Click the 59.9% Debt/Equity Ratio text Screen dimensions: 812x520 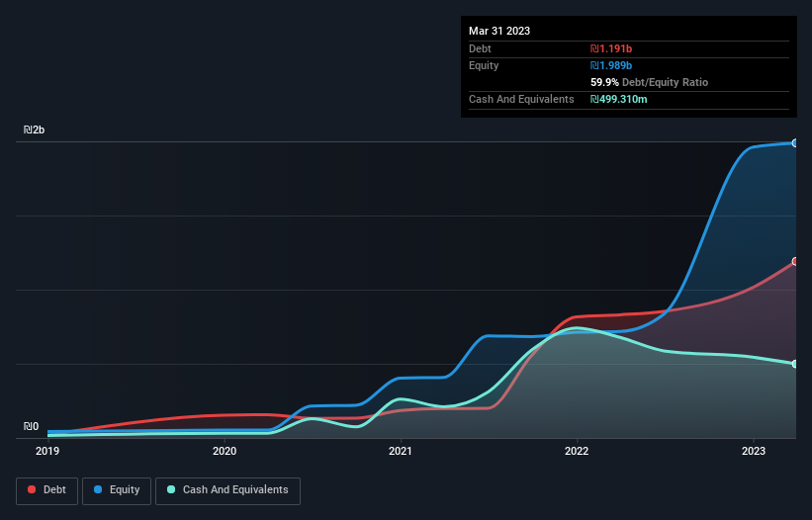[x=649, y=82]
